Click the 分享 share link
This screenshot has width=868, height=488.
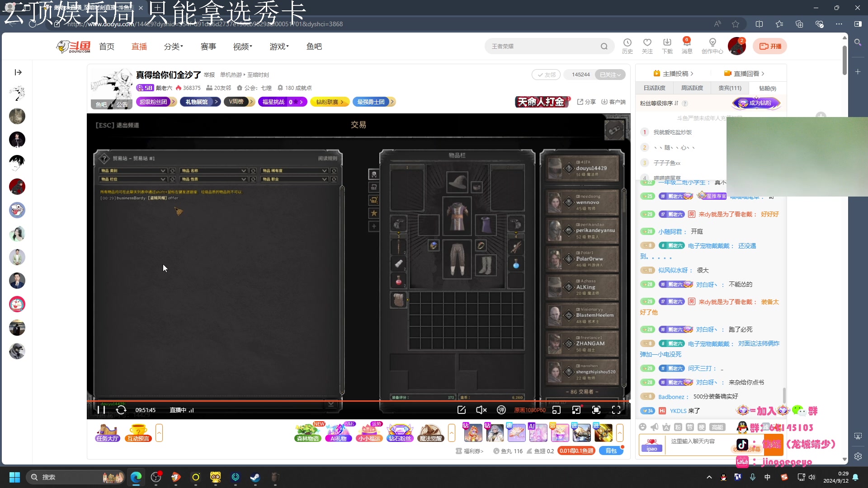tap(586, 102)
